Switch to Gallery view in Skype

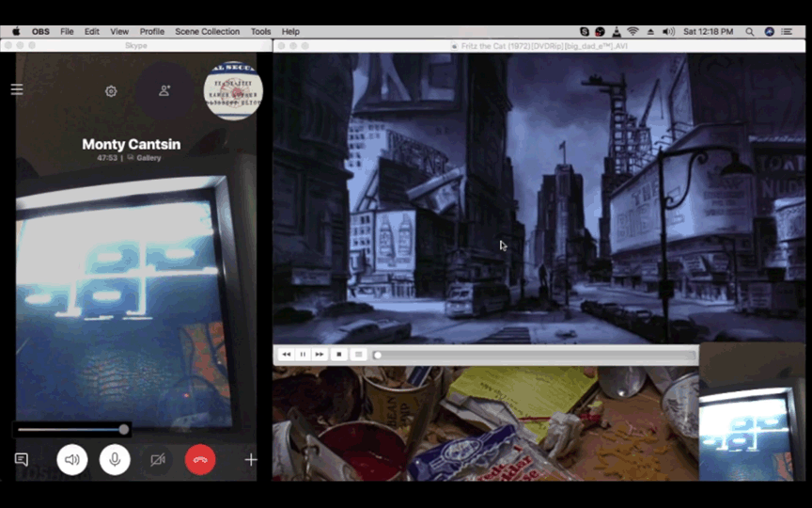pyautogui.click(x=144, y=158)
